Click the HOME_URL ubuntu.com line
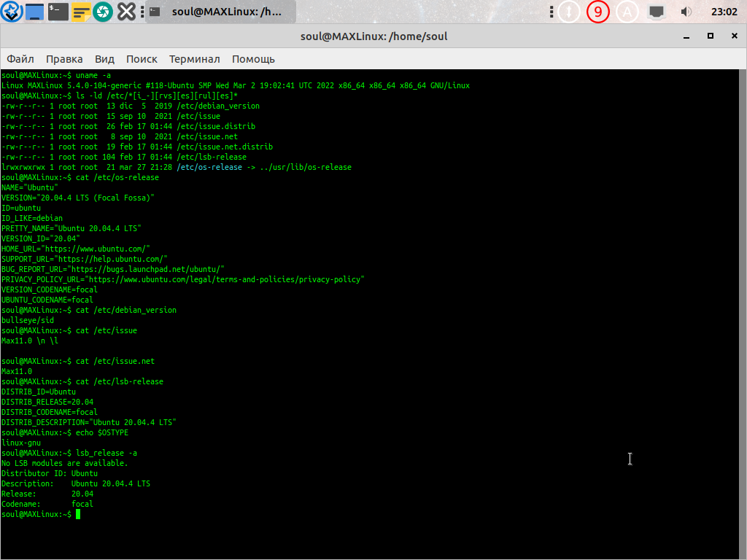Screen dimensions: 747x560 tap(76, 249)
